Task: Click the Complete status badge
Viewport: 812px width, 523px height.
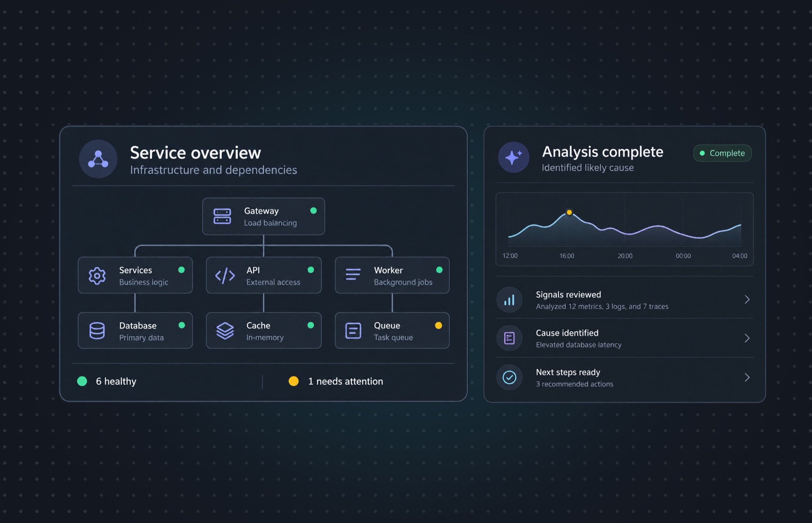Action: pos(722,153)
